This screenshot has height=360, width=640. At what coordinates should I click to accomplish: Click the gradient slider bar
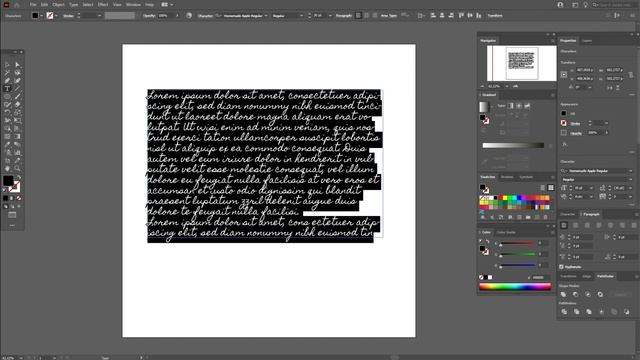[513, 145]
